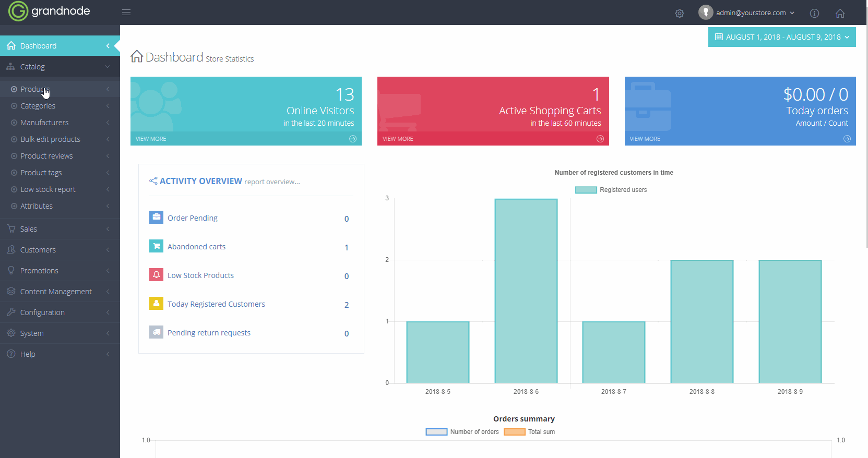Select Low stock report menu item
868x458 pixels.
pos(47,189)
